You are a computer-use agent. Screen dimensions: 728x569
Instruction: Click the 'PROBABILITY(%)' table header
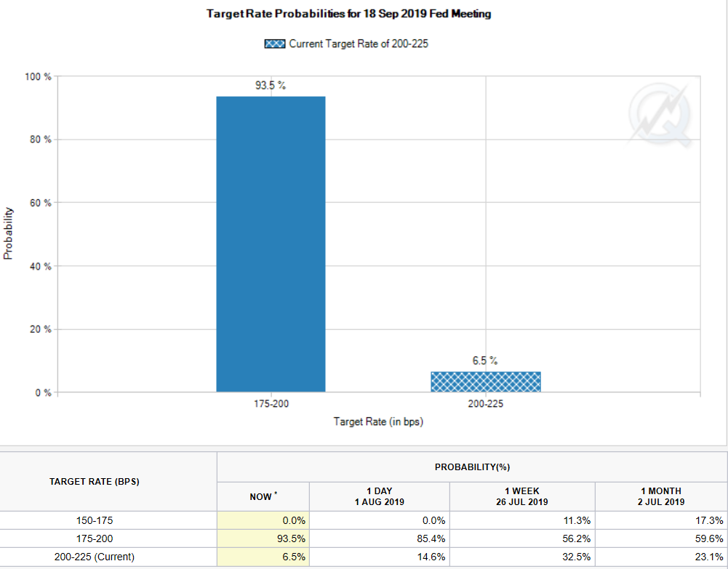pos(472,467)
